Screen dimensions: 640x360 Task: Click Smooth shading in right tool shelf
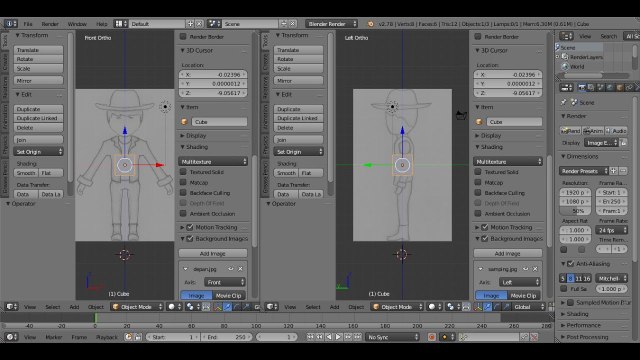(286, 173)
